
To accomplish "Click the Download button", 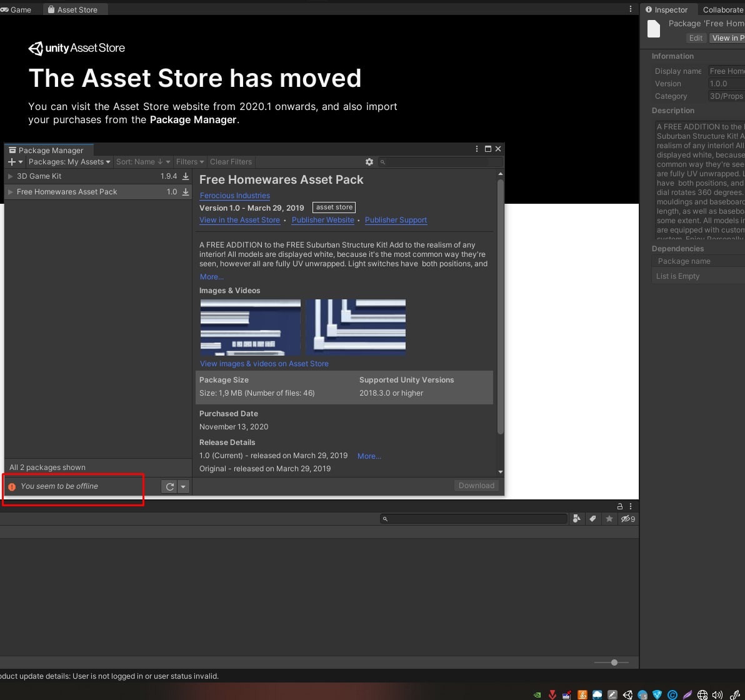I will pyautogui.click(x=476, y=486).
